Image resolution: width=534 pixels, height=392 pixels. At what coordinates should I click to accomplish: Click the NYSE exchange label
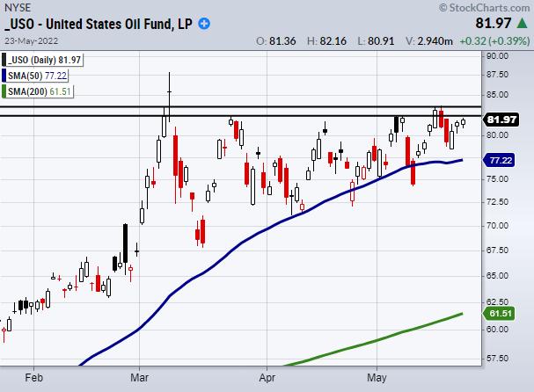[x=18, y=8]
